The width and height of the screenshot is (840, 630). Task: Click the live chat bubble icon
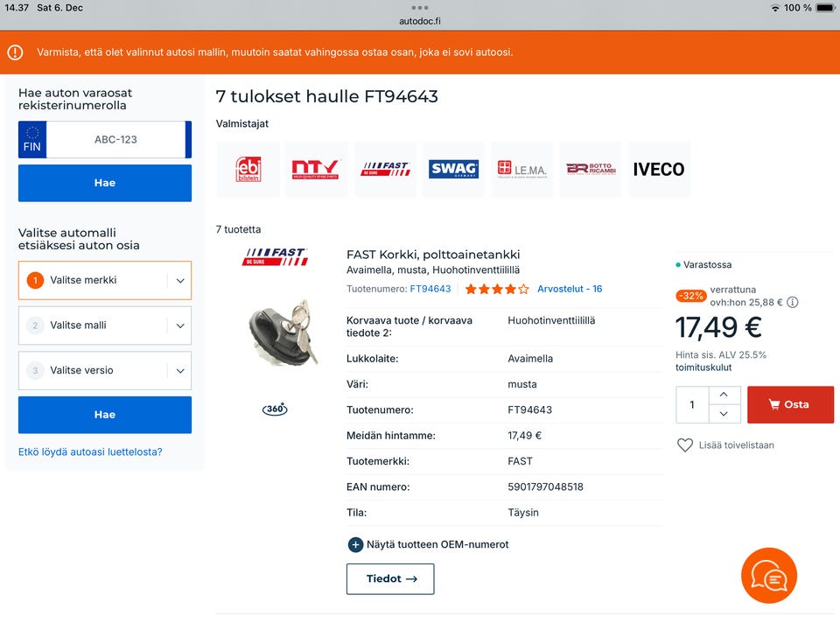pyautogui.click(x=768, y=576)
